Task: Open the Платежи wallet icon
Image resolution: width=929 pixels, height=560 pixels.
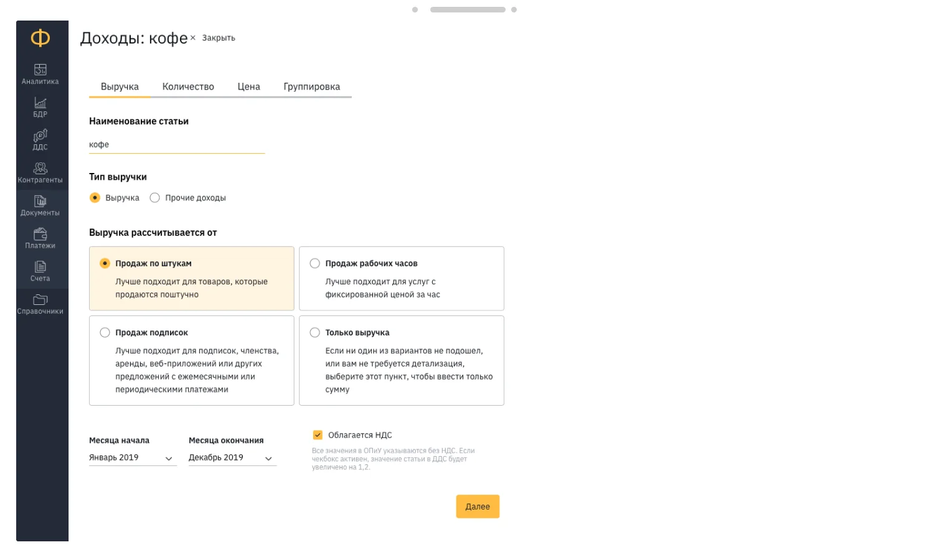Action: [x=40, y=238]
